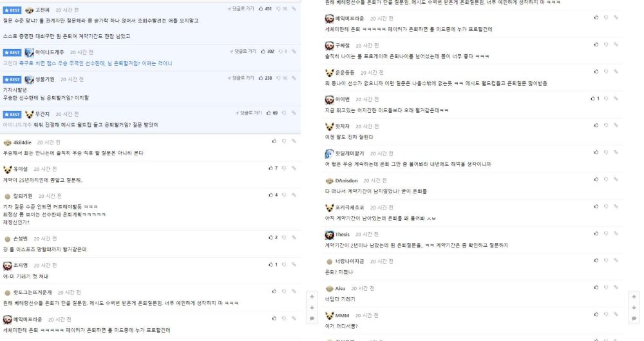This screenshot has width=644, height=341.
Task: Click the upvote showing 302 on 아이니드개추's comment
Action: point(267,52)
